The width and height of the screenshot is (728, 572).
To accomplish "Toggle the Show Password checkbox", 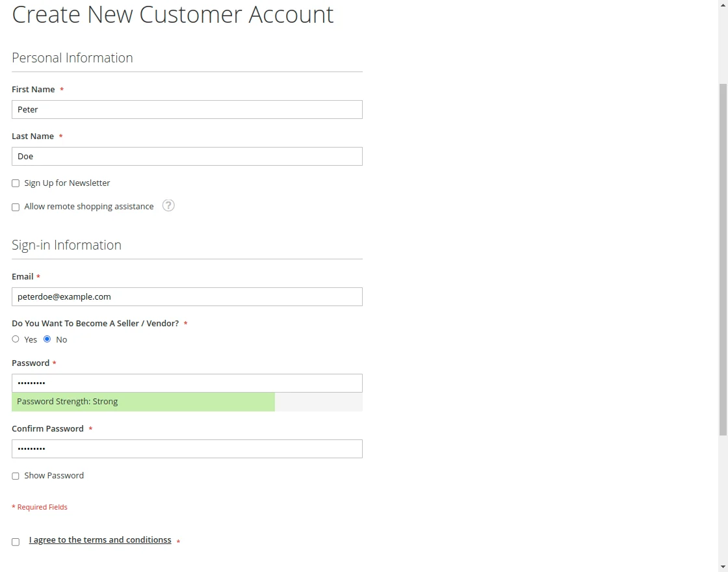I will tap(16, 475).
